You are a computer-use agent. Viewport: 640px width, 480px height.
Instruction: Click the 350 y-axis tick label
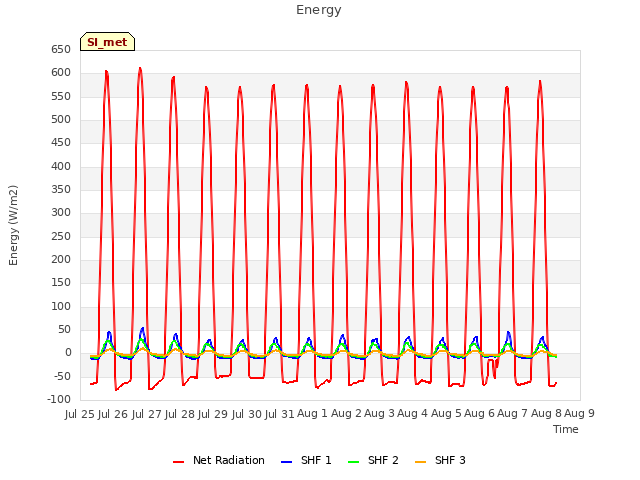[x=61, y=190]
